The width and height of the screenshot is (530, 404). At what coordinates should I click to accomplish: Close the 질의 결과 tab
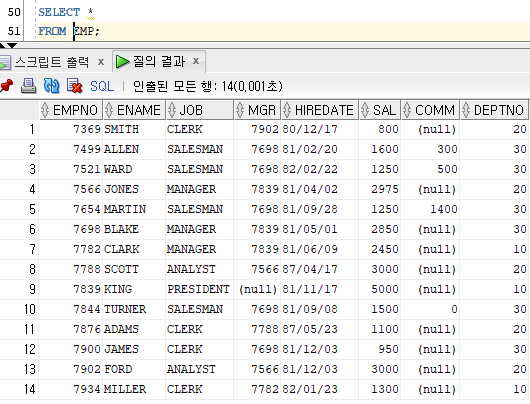(196, 61)
